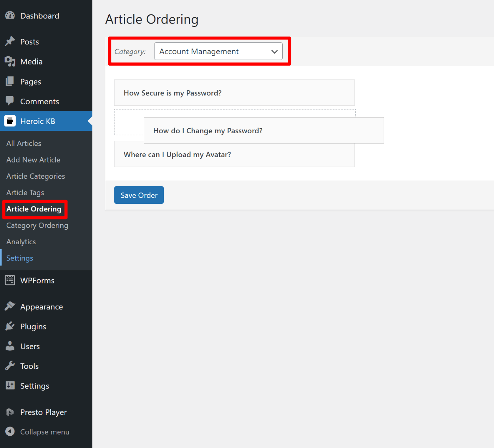This screenshot has width=494, height=448.
Task: Select Article Ordering submenu link
Action: (x=34, y=209)
